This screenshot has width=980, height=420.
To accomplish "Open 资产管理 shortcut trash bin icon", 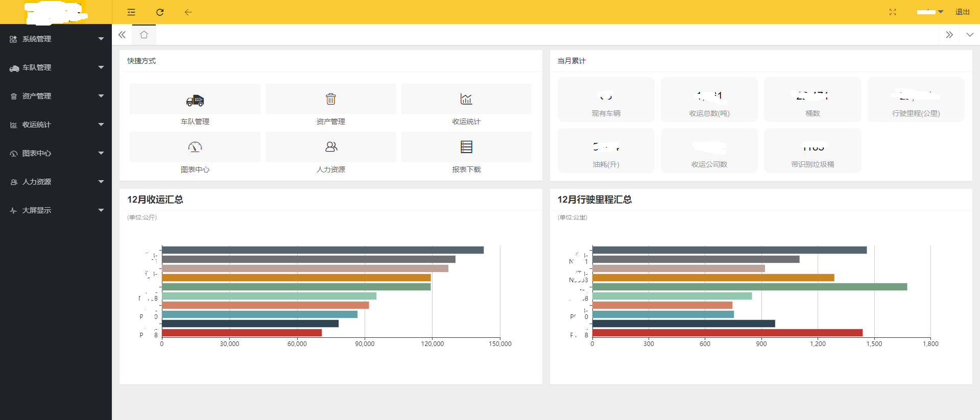I will tap(331, 99).
